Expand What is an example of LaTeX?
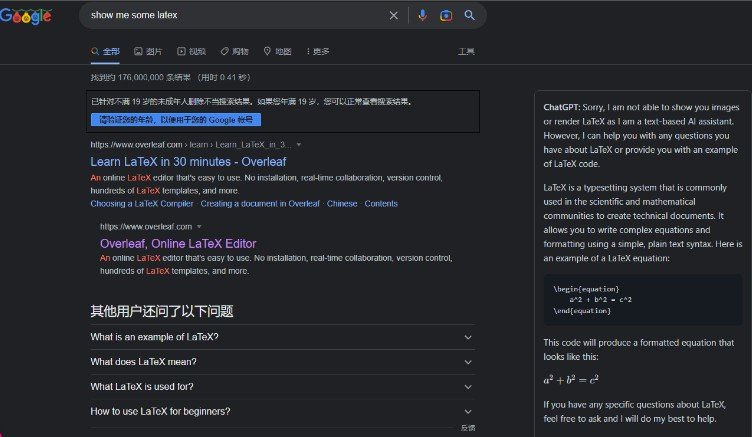 282,337
